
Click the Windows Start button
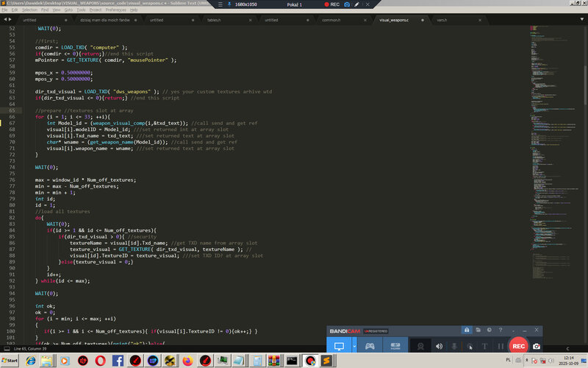pos(10,361)
